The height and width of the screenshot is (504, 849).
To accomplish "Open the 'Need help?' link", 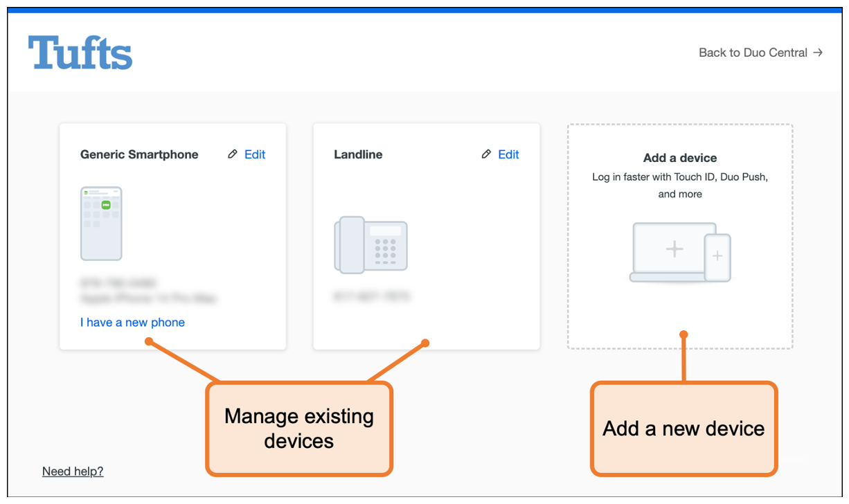I will tap(73, 471).
